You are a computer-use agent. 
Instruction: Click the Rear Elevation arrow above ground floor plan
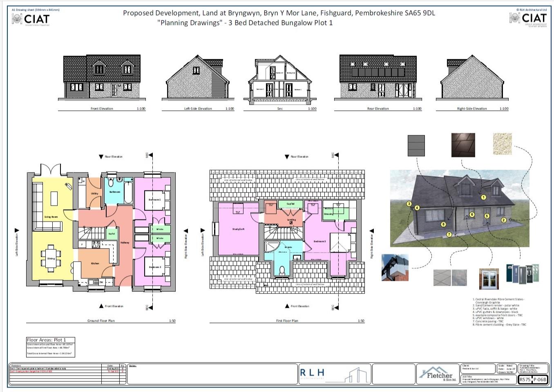pyautogui.click(x=101, y=157)
